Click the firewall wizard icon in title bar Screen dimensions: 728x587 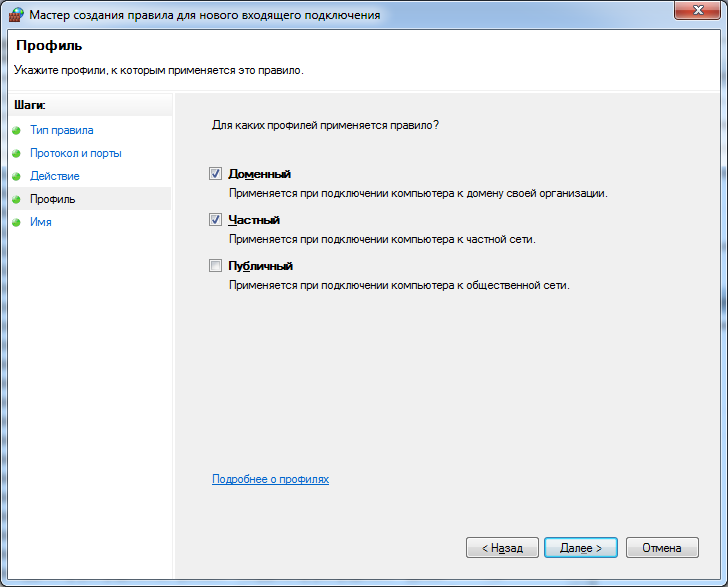(16, 14)
